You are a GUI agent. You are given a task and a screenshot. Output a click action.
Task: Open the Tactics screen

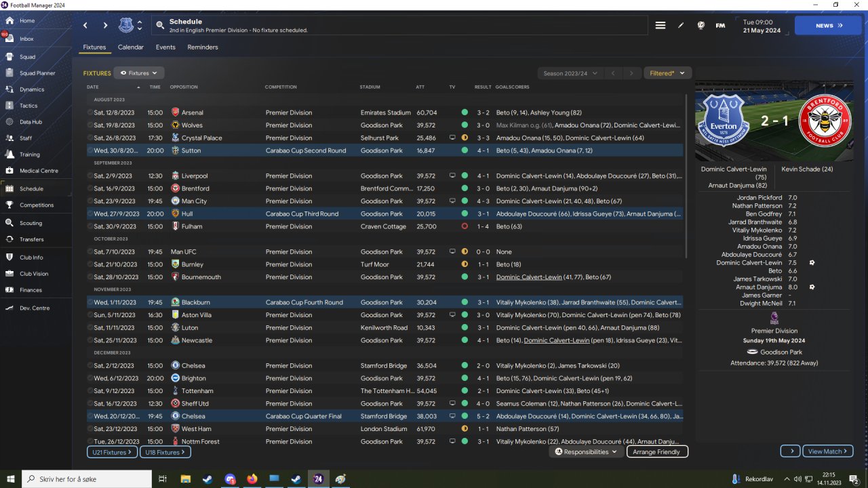(x=28, y=106)
